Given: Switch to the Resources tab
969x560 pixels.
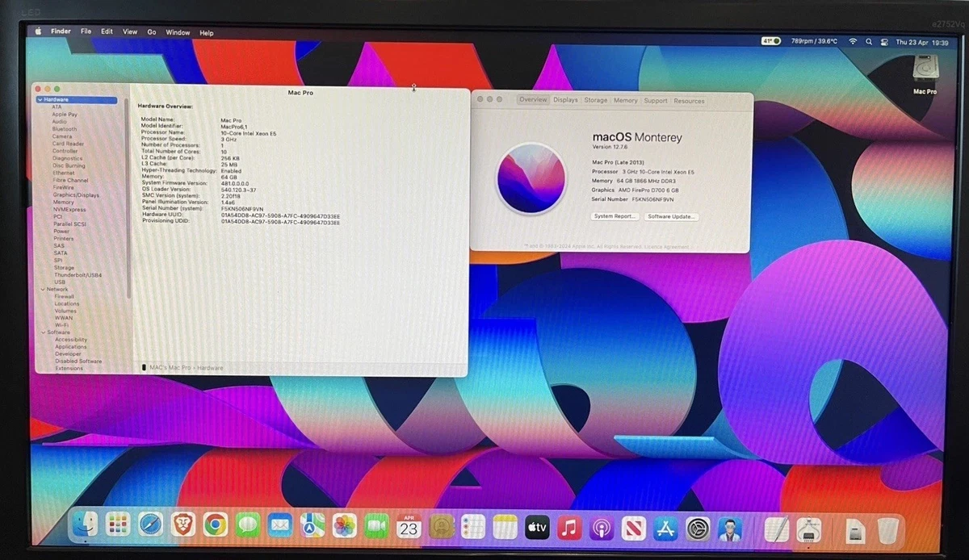Looking at the screenshot, I should click(689, 101).
